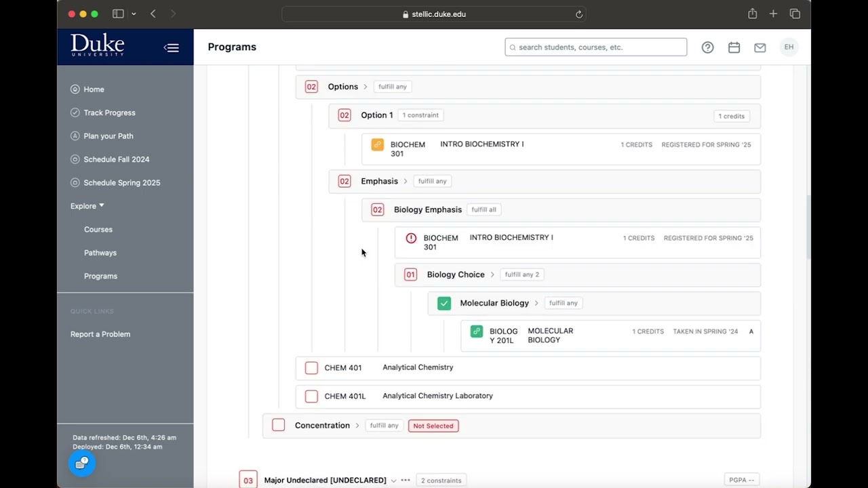Click the orange link icon for BIOCHEM 301

(378, 144)
